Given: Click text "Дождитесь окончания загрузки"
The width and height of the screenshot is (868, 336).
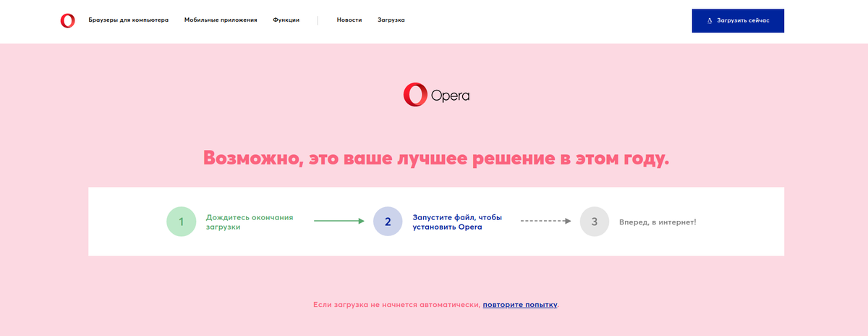Looking at the screenshot, I should [250, 222].
